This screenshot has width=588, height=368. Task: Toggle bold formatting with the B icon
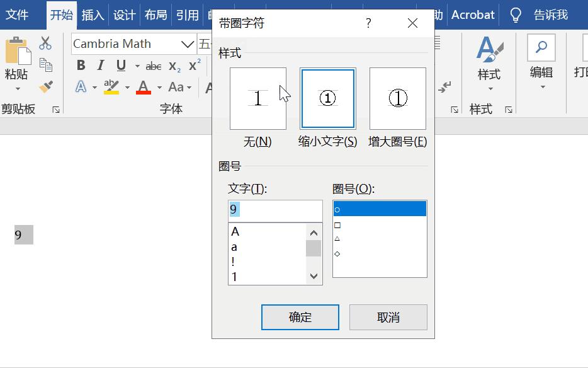[81, 65]
